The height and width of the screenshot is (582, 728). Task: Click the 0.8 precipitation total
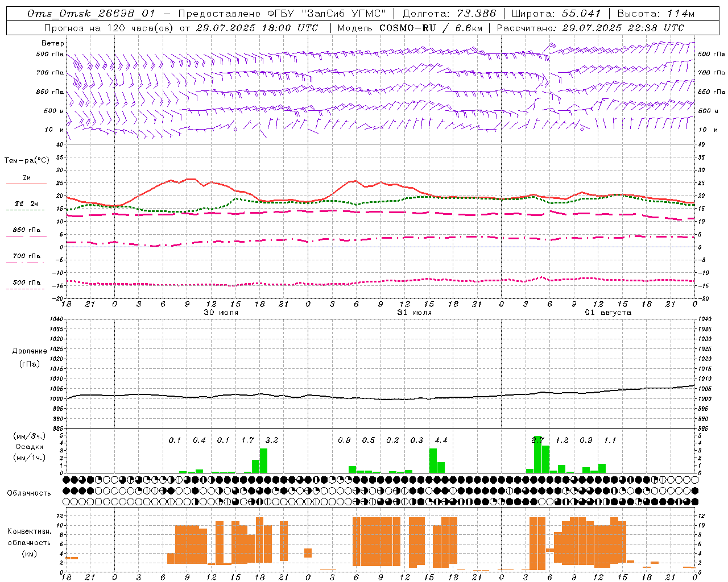344,440
